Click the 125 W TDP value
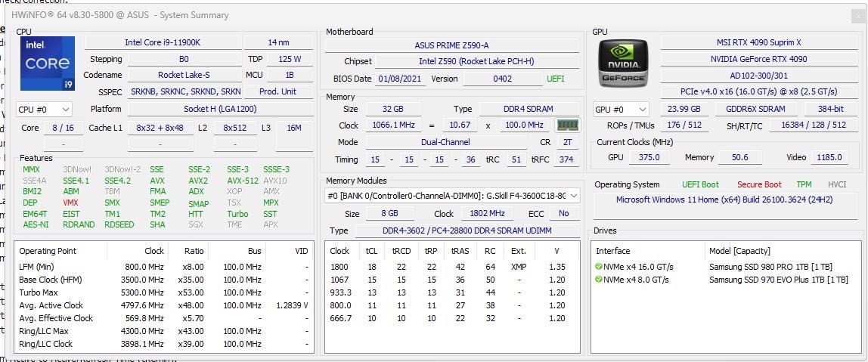 pyautogui.click(x=290, y=59)
